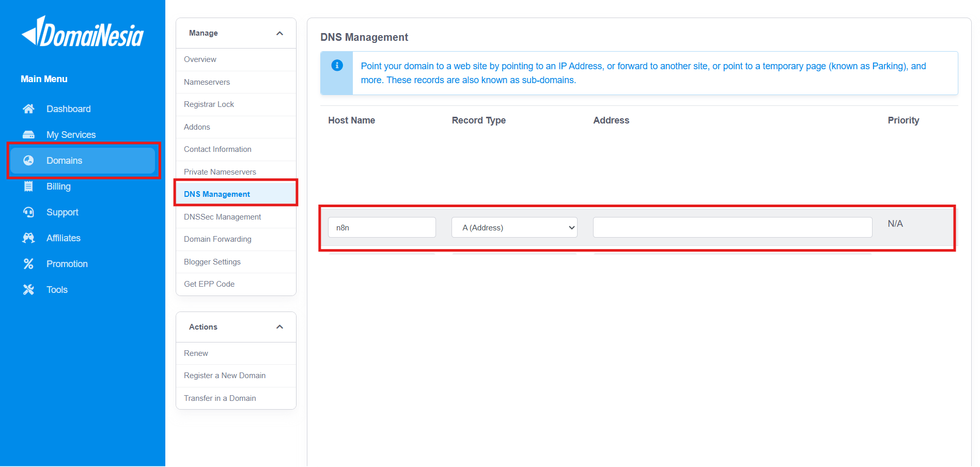This screenshot has height=467, width=980.
Task: Open the Nameservers menu item
Action: 207,82
